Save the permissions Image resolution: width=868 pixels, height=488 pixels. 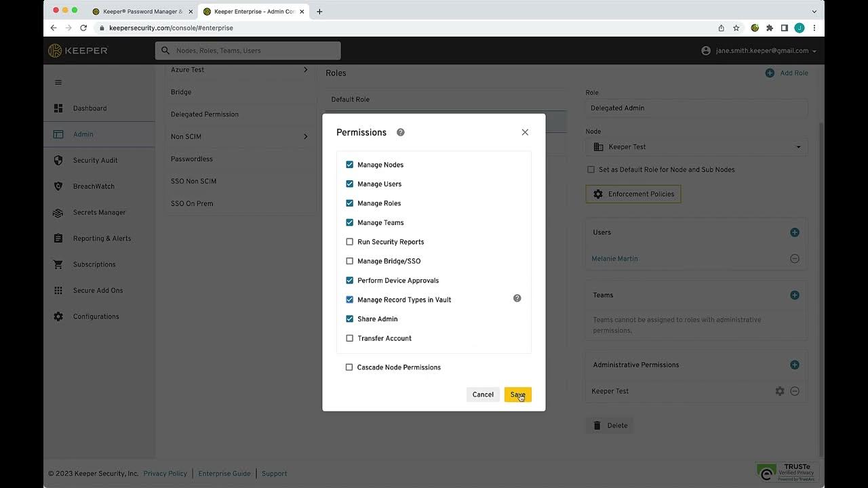pos(518,394)
